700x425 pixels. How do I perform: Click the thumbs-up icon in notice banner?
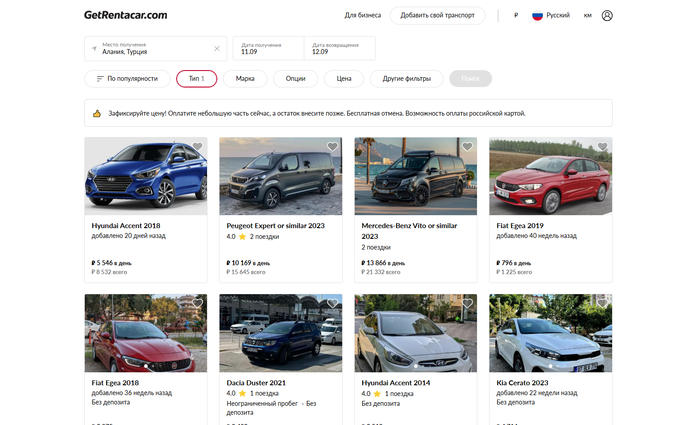97,113
